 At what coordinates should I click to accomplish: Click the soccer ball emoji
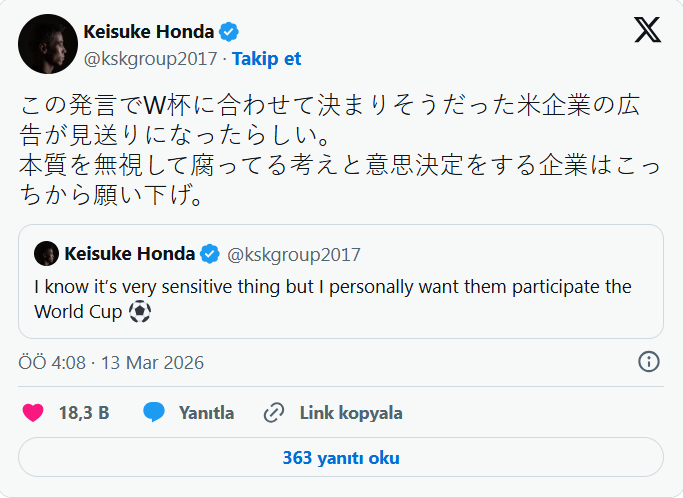tap(140, 311)
